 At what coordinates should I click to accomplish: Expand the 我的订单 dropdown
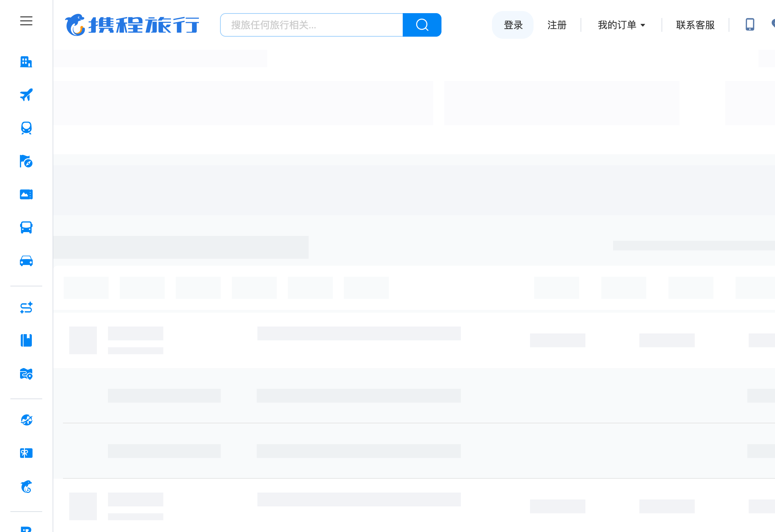[x=621, y=25]
